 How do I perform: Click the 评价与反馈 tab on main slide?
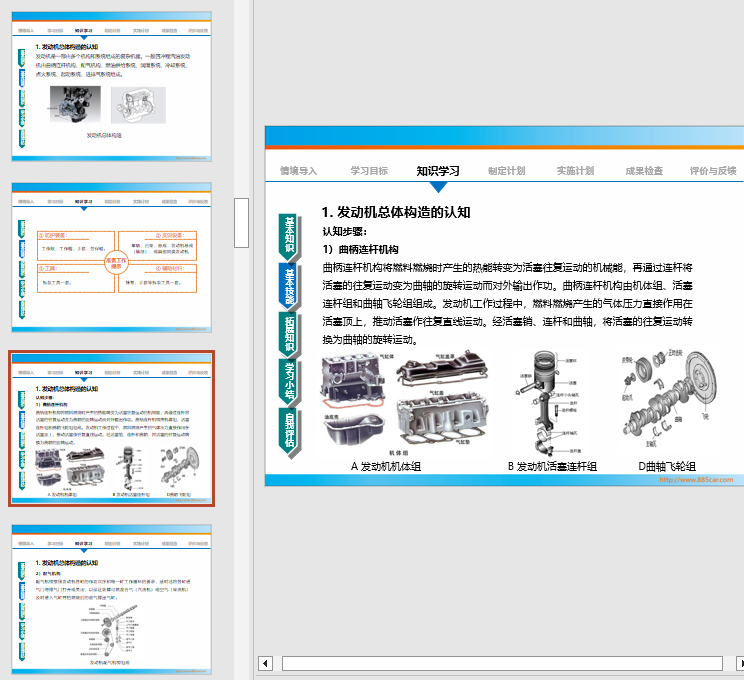[713, 171]
